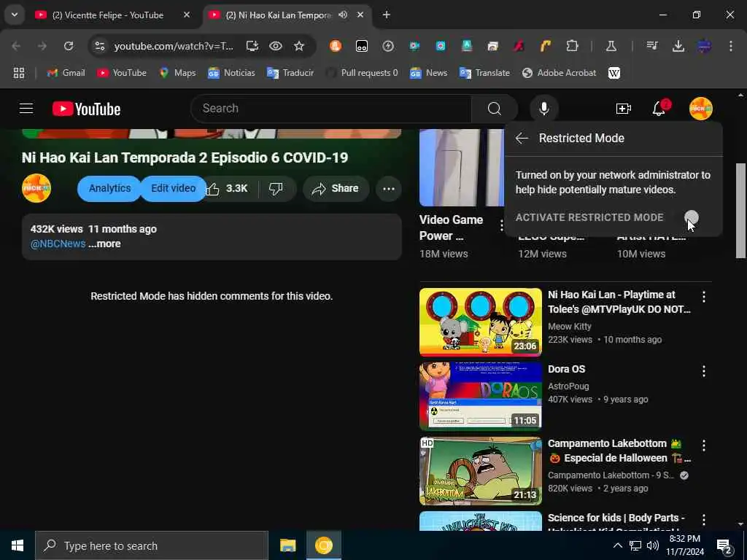Dislike the video with thumbs down

point(276,189)
